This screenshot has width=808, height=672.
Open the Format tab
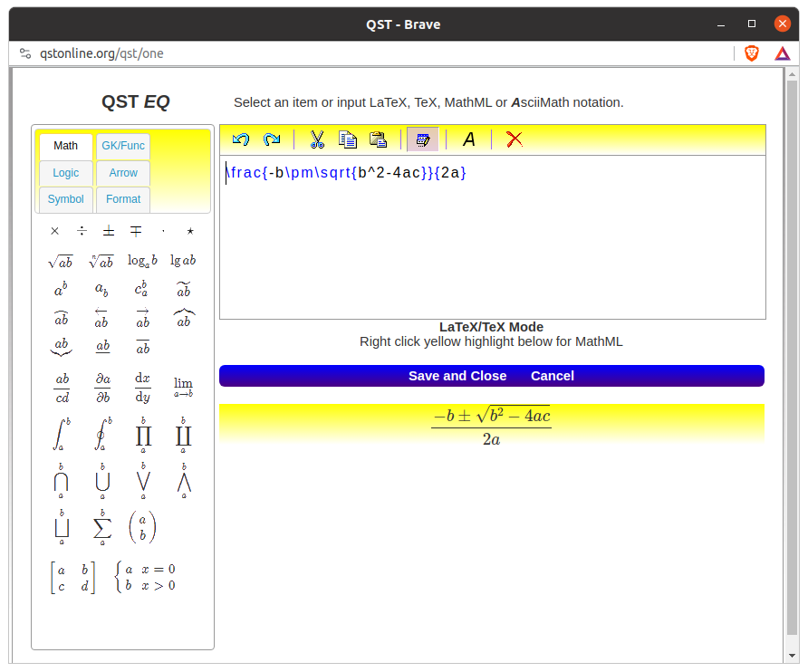tap(123, 199)
